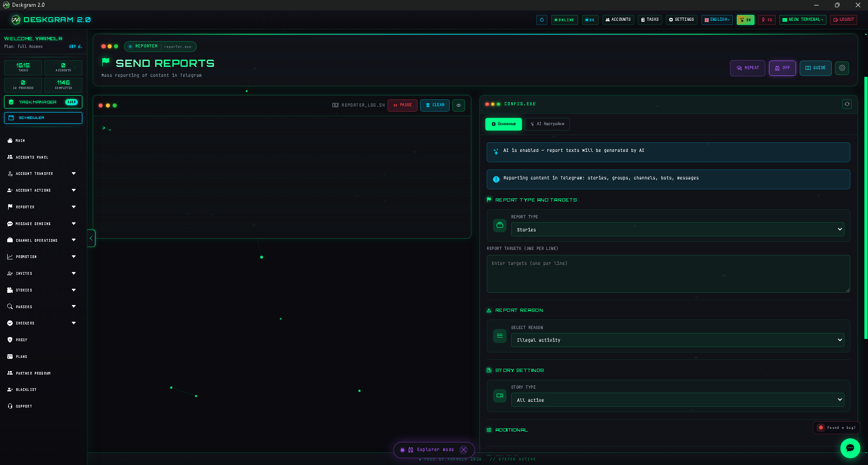Image resolution: width=868 pixels, height=465 pixels.
Task: Click the Logout button
Action: (844, 20)
